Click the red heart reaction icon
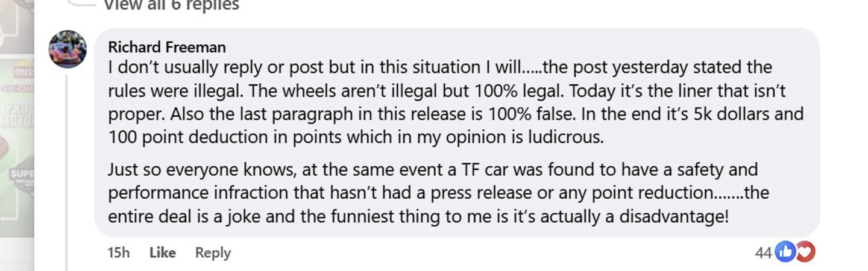The height and width of the screenshot is (271, 868). [x=804, y=252]
